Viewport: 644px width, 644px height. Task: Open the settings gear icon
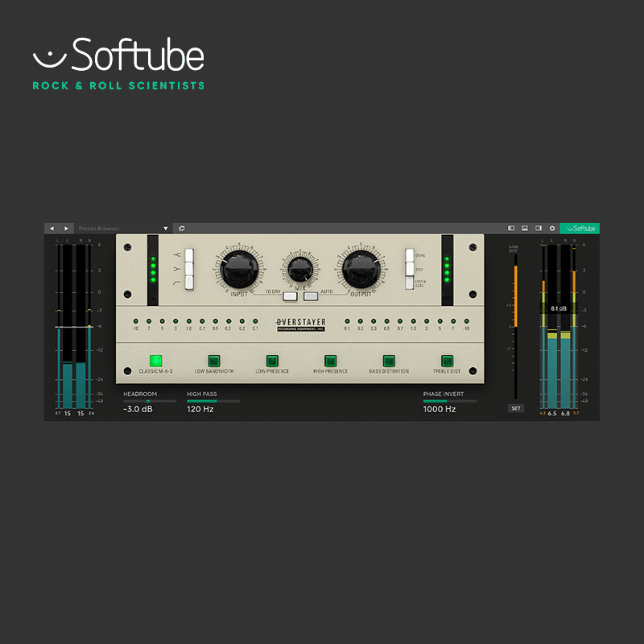[x=552, y=229]
